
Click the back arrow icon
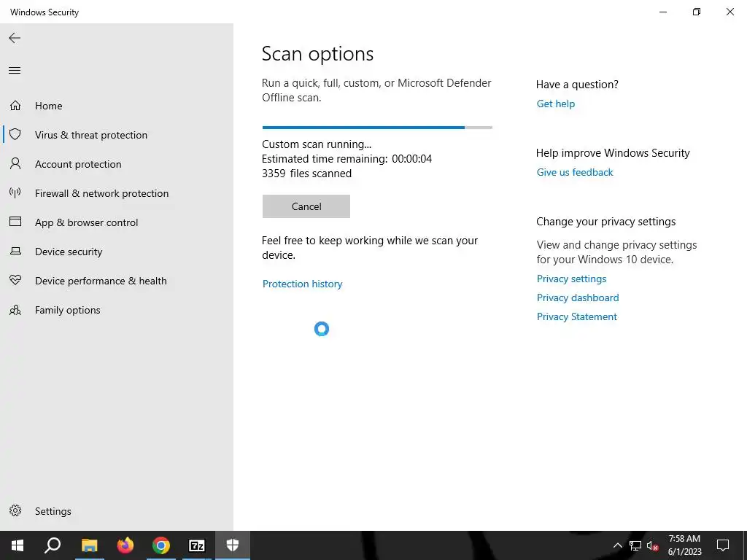pos(15,38)
